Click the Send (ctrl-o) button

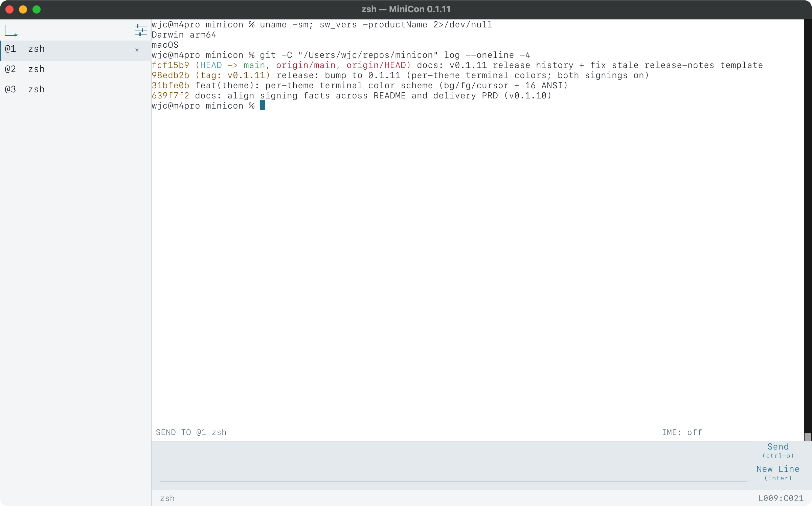(778, 451)
